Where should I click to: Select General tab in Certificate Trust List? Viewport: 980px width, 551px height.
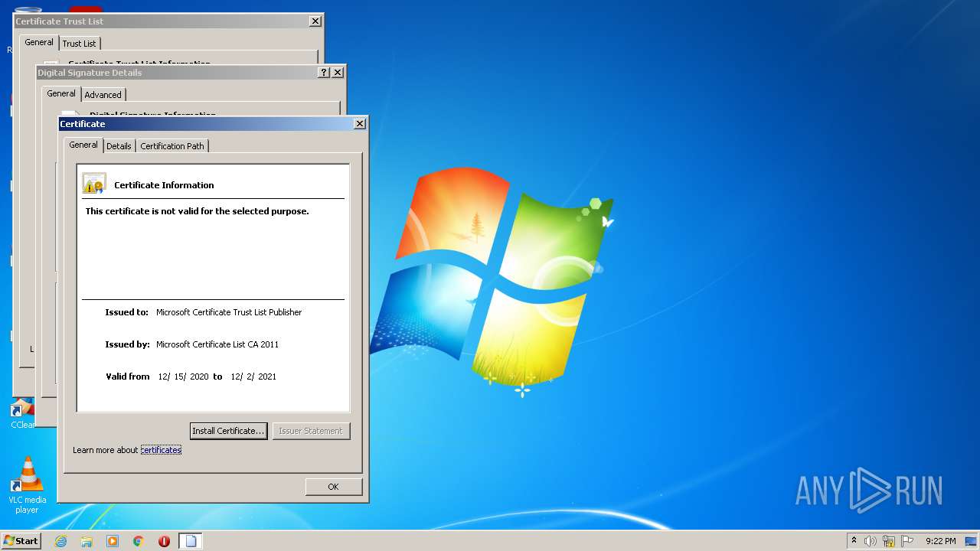(39, 42)
